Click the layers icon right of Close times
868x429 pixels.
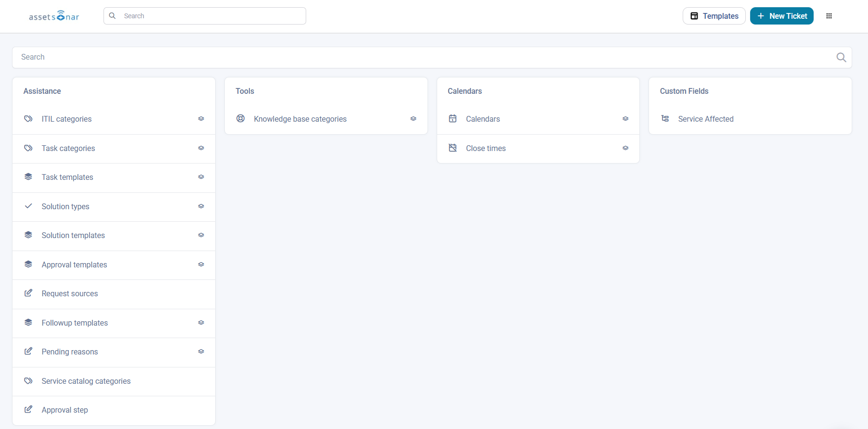pyautogui.click(x=625, y=148)
